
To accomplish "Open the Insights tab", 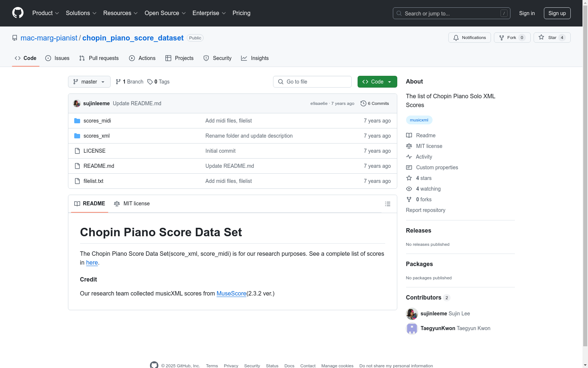I will (x=255, y=58).
